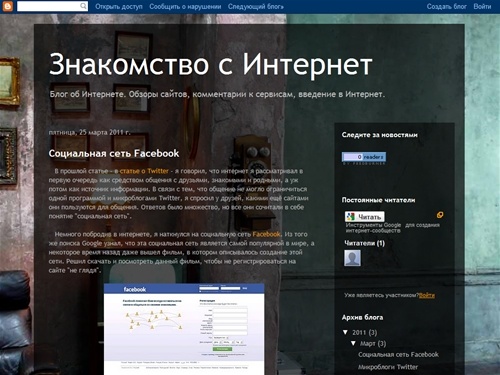Follow the orange 'Facebook' link in post

(x=266, y=234)
